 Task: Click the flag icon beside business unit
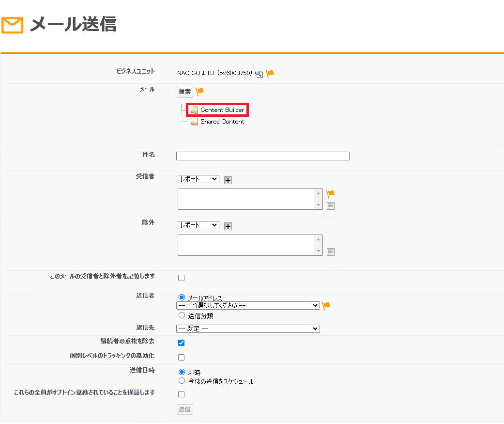click(x=270, y=74)
